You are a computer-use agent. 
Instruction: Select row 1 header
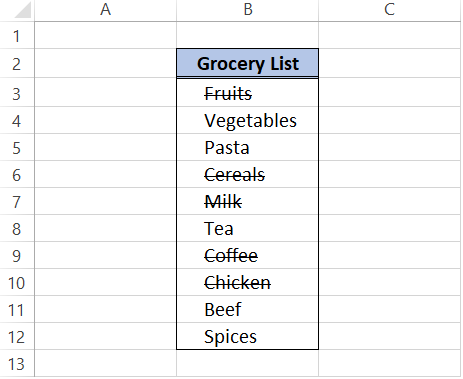tap(17, 35)
